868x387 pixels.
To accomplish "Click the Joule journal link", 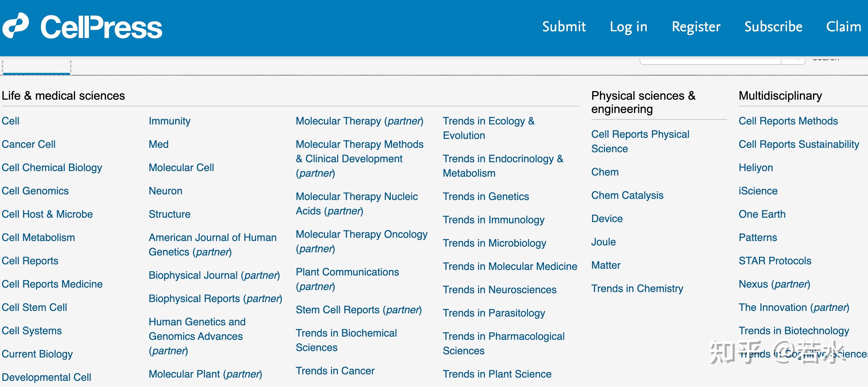I will point(604,242).
